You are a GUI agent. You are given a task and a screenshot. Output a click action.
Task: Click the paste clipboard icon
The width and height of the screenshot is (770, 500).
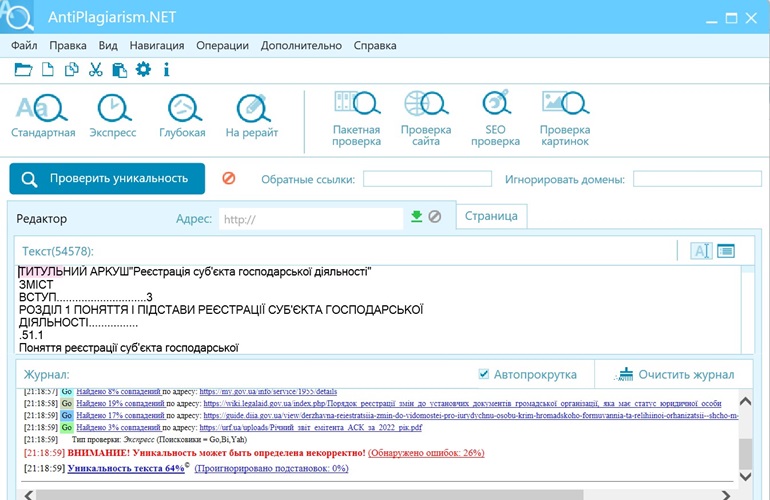[x=119, y=70]
